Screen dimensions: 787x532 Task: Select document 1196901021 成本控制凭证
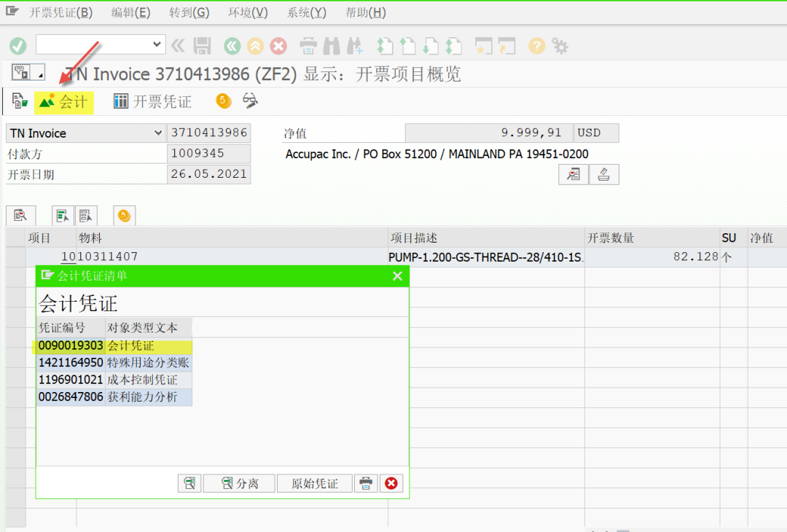[x=114, y=380]
